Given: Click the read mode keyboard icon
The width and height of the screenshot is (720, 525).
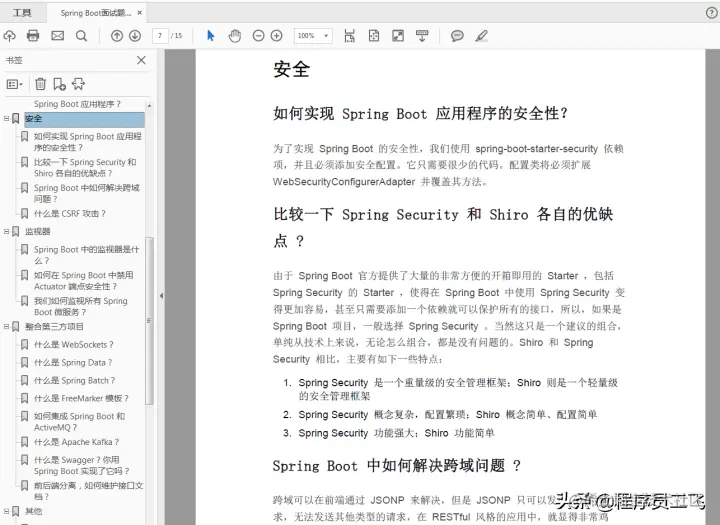Looking at the screenshot, I should click(422, 36).
